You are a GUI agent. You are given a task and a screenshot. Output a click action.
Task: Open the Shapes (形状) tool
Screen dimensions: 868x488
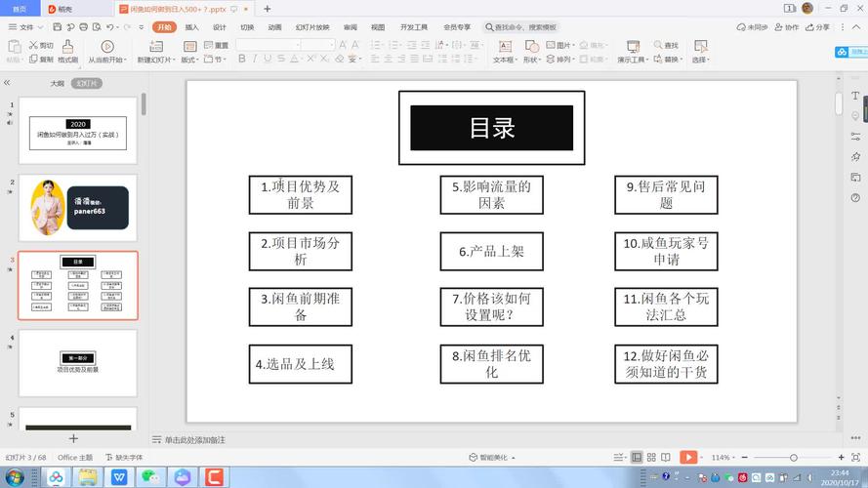pyautogui.click(x=531, y=52)
